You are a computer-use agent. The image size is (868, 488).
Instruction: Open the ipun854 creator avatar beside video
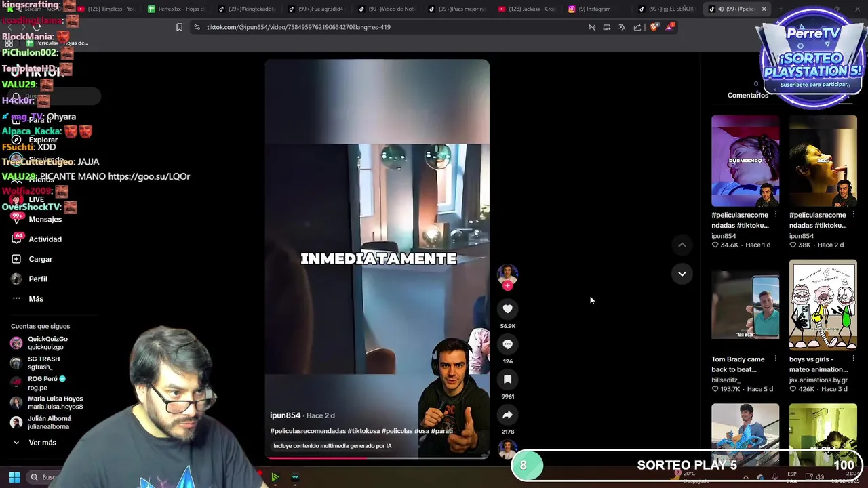click(507, 274)
